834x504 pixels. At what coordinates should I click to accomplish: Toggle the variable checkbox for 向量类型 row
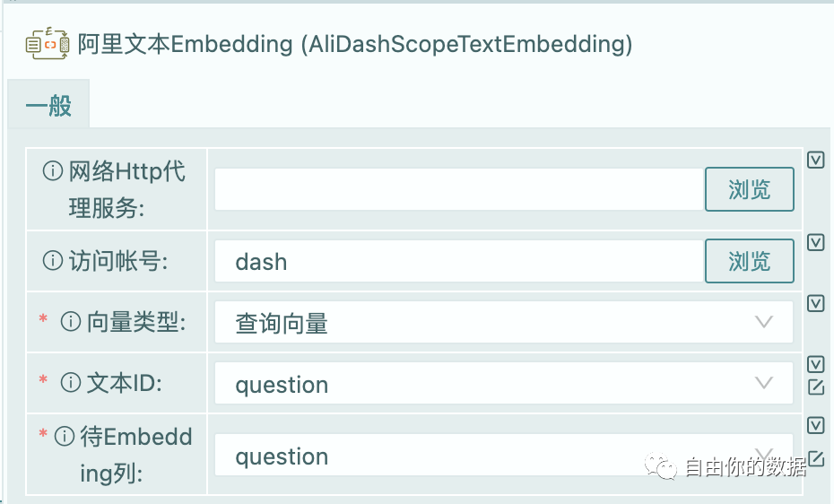(815, 303)
